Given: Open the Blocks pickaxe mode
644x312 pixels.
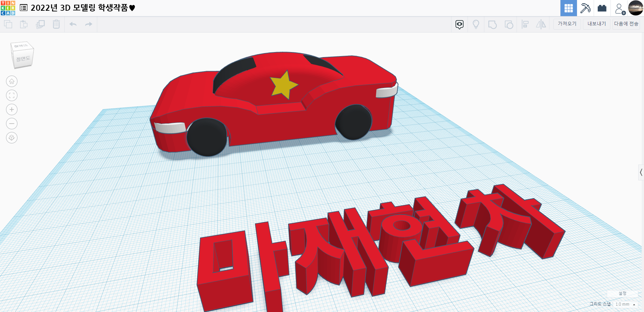Looking at the screenshot, I should (585, 8).
